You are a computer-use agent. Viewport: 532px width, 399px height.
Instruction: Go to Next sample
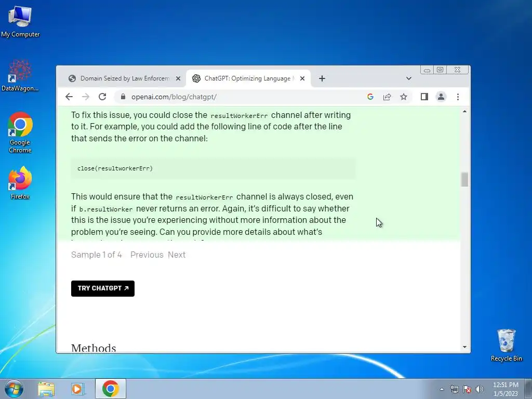[x=177, y=255]
